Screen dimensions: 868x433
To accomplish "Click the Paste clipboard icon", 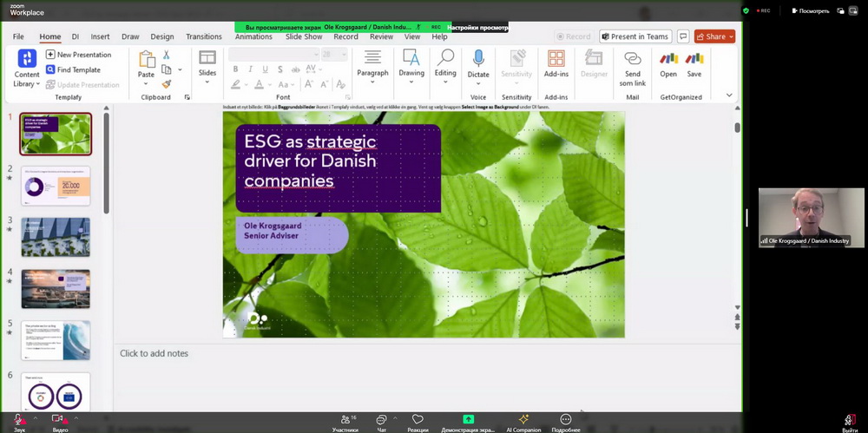I will point(147,59).
